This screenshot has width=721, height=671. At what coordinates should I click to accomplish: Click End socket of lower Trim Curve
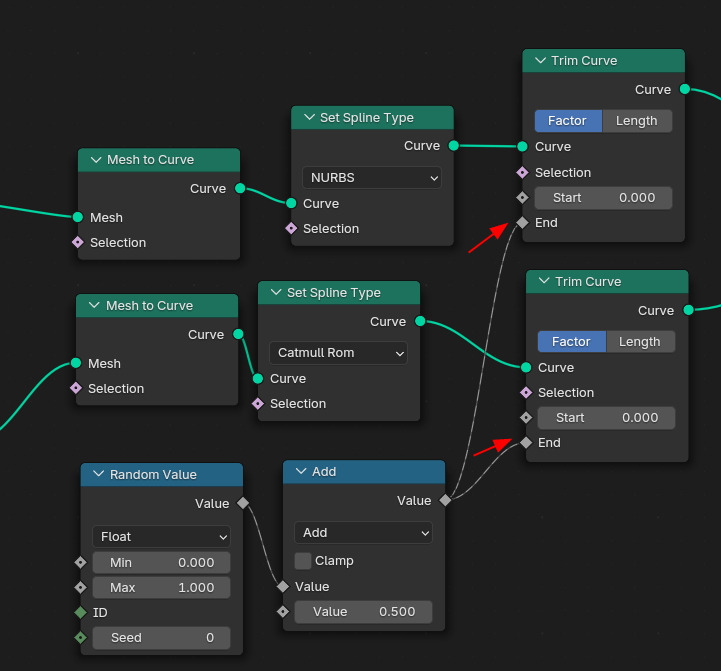[526, 442]
